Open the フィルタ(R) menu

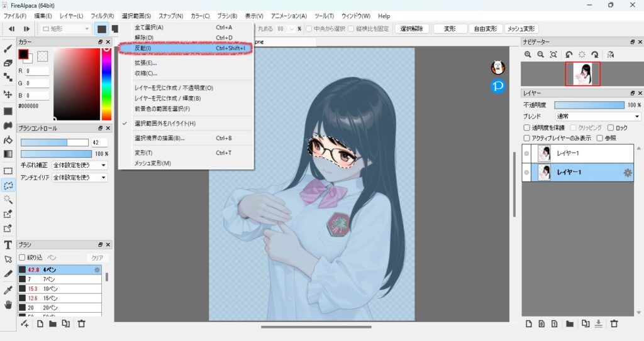[x=103, y=16]
